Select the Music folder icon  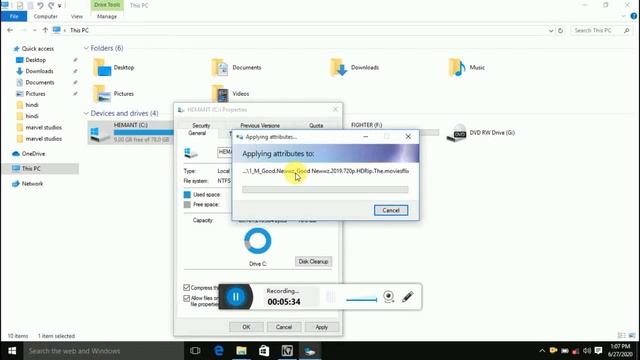pyautogui.click(x=457, y=67)
